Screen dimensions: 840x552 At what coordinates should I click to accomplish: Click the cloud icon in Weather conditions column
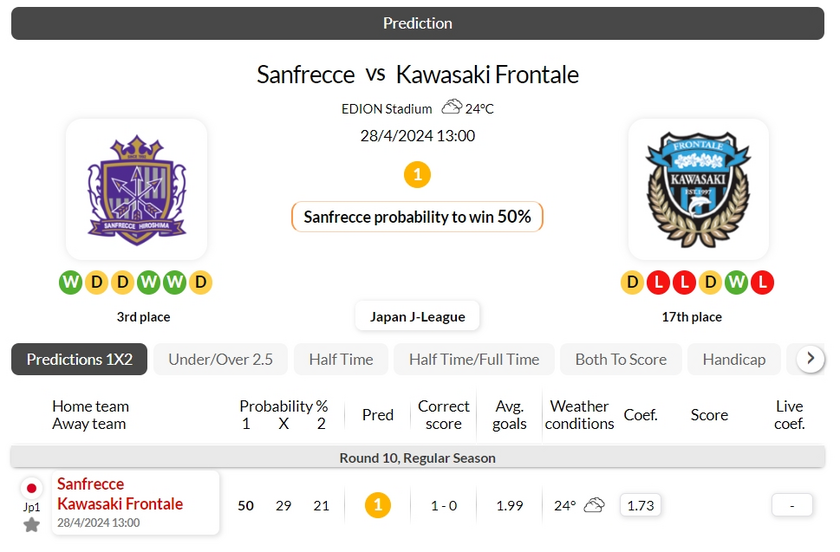coord(594,505)
